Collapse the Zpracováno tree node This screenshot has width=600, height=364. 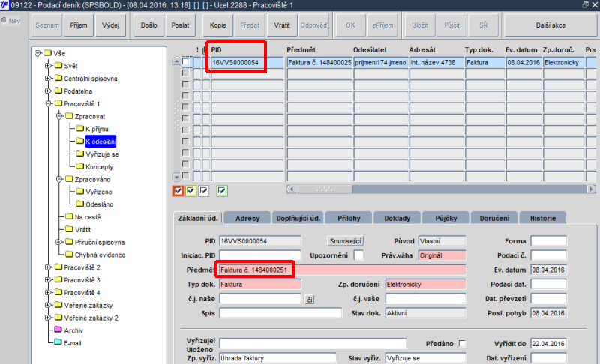pyautogui.click(x=59, y=179)
